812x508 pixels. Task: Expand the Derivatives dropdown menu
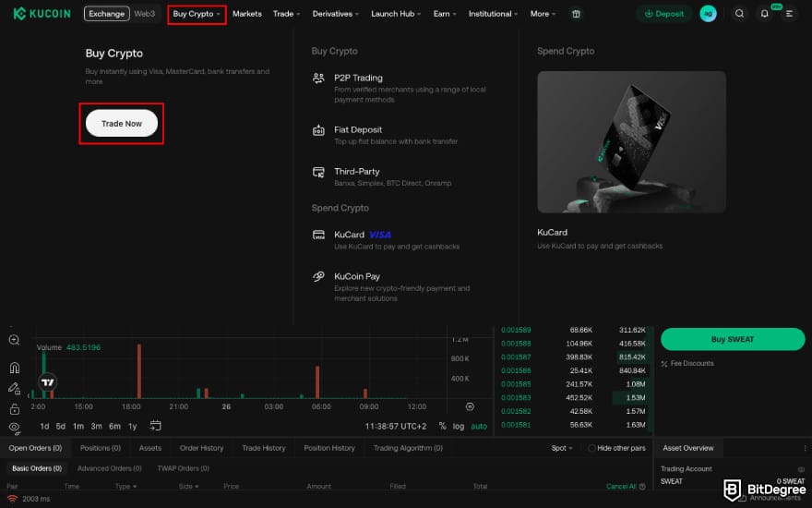[336, 14]
